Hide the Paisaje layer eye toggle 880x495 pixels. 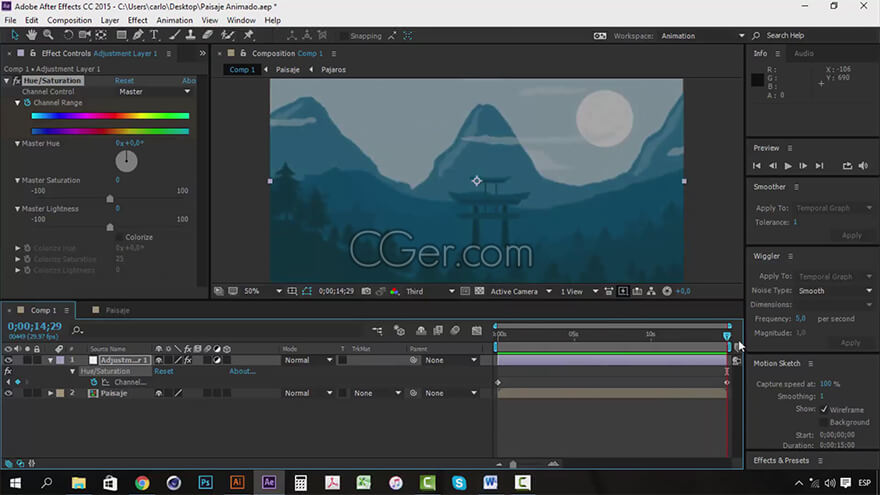coord(8,393)
